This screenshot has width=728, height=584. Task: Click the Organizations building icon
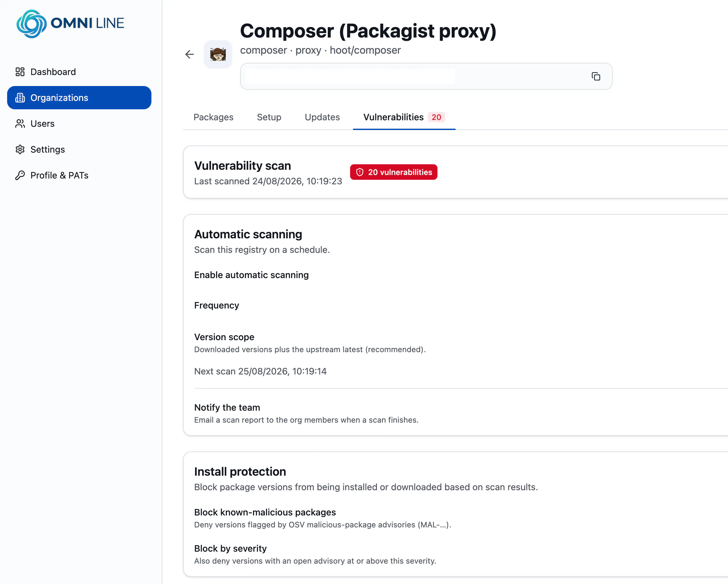coord(20,98)
